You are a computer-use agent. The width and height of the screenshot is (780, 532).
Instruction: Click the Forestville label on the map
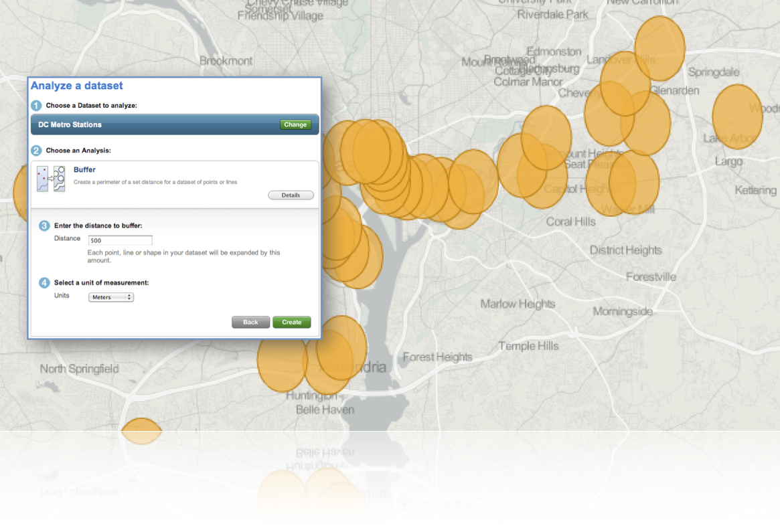[x=651, y=277]
